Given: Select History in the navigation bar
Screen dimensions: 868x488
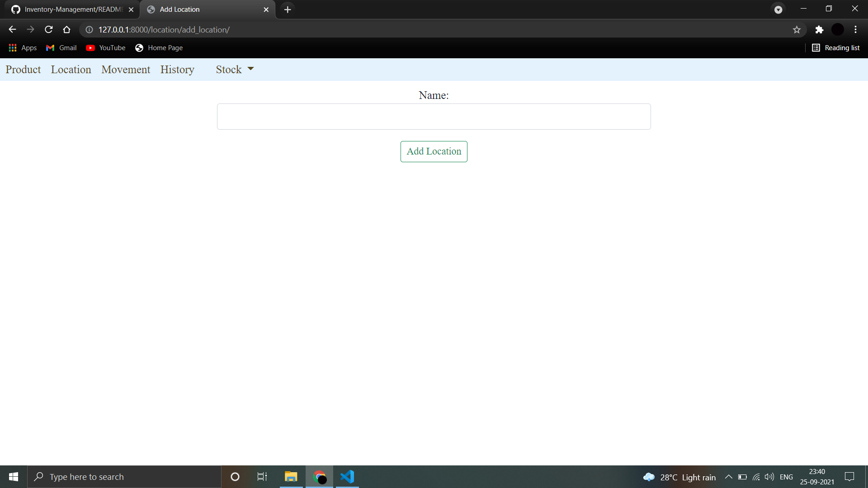Looking at the screenshot, I should [177, 69].
